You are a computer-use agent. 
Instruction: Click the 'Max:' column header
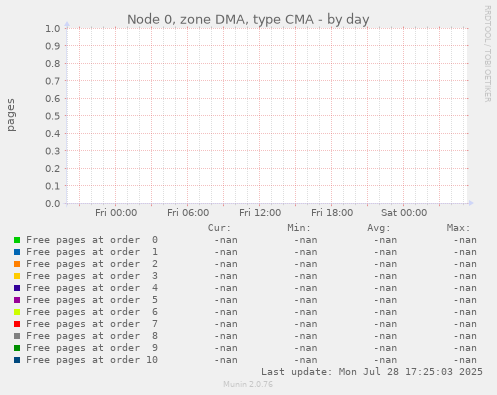pyautogui.click(x=458, y=228)
